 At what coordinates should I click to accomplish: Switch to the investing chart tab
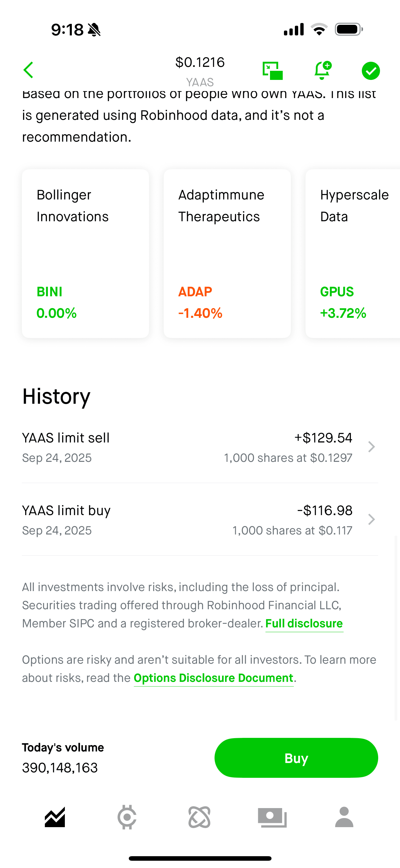[55, 817]
